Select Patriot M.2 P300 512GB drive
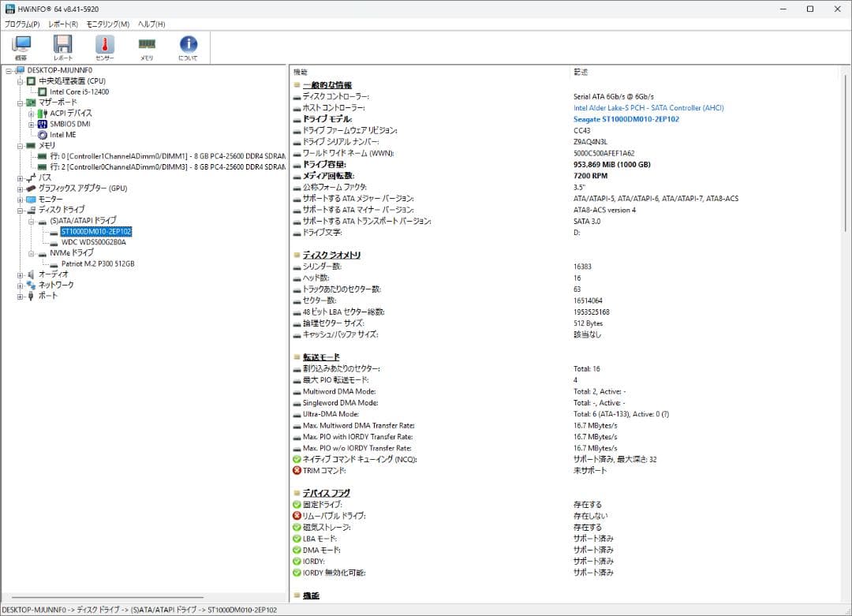The width and height of the screenshot is (852, 616). pos(97,263)
